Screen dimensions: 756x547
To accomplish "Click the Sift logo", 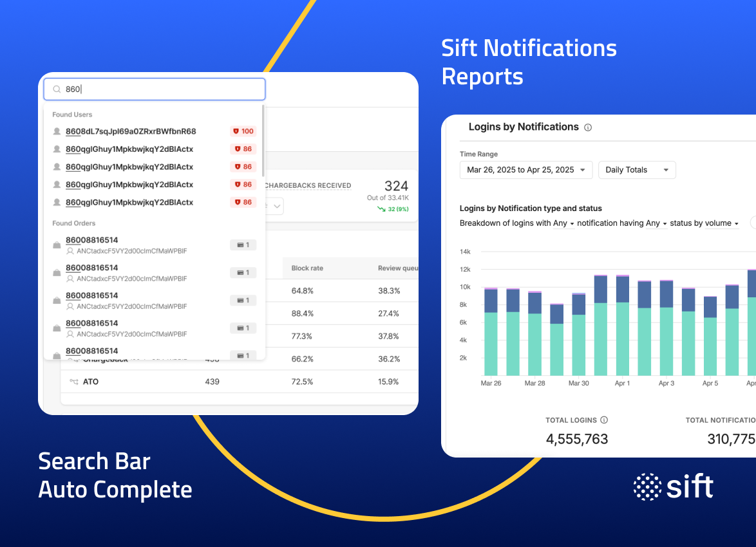I will point(673,487).
